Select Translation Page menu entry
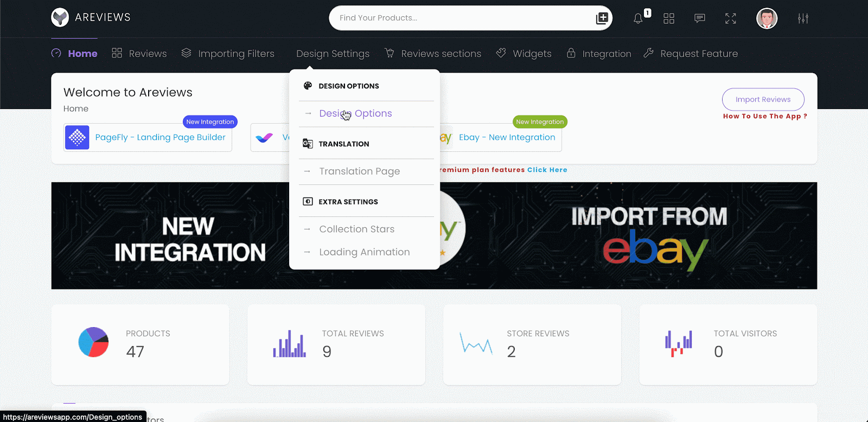 [359, 171]
